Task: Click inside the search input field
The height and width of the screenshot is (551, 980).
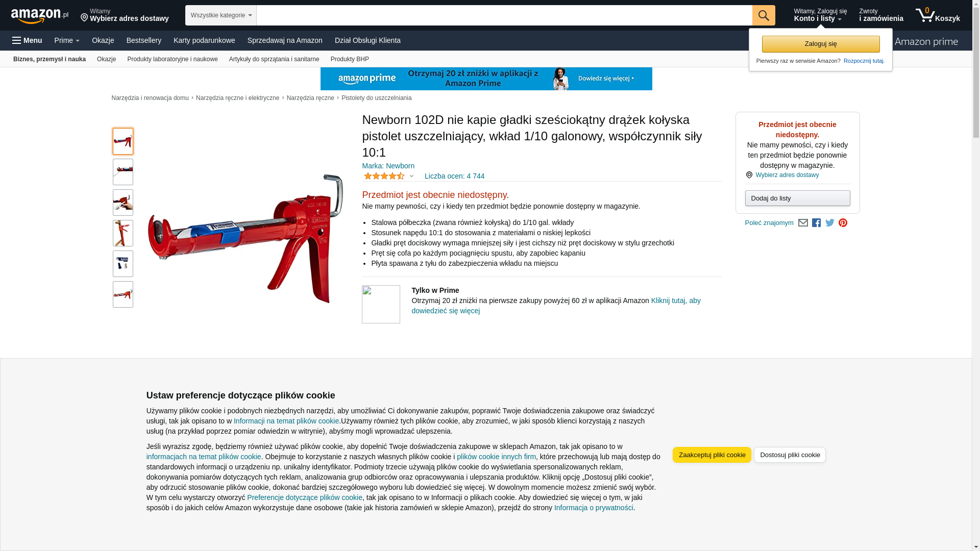Action: pyautogui.click(x=504, y=15)
